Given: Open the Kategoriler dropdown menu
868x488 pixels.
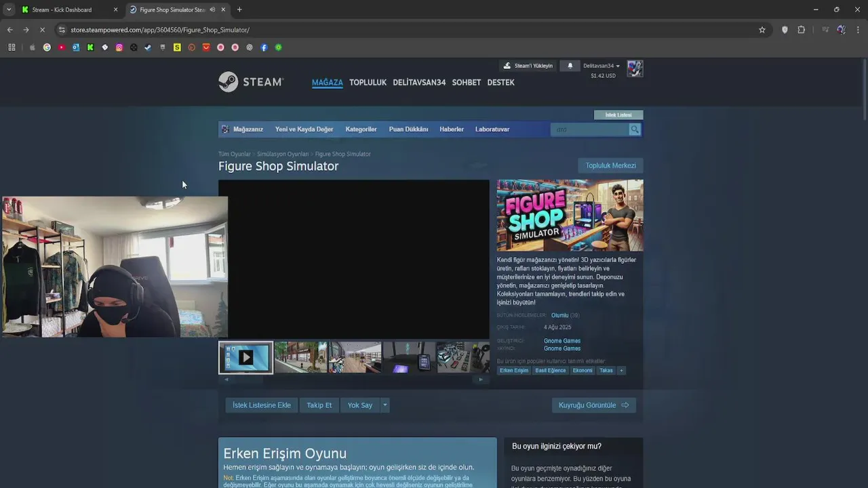Looking at the screenshot, I should pos(361,129).
